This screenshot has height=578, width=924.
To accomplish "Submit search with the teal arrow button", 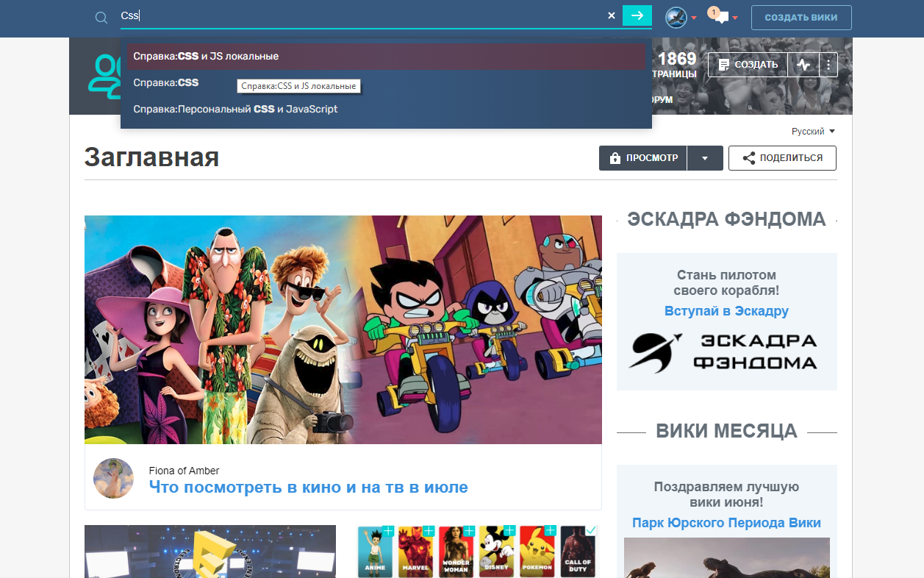I will tap(637, 15).
